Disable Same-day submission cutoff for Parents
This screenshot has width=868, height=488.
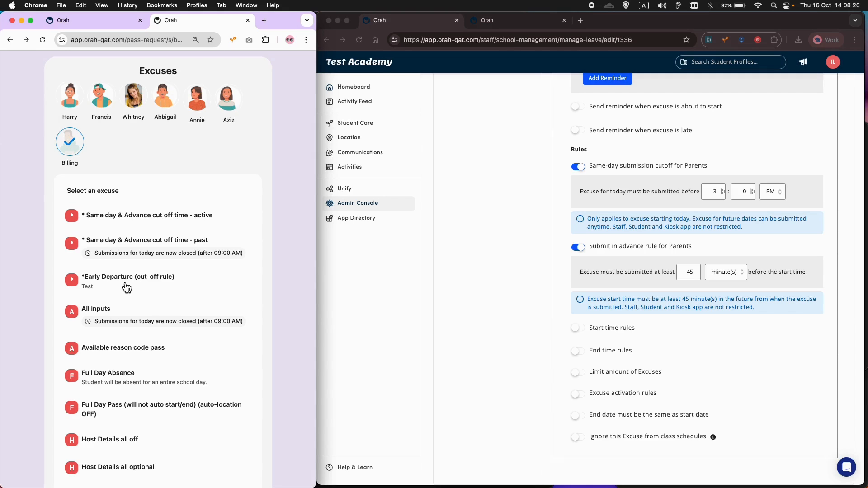(x=578, y=167)
